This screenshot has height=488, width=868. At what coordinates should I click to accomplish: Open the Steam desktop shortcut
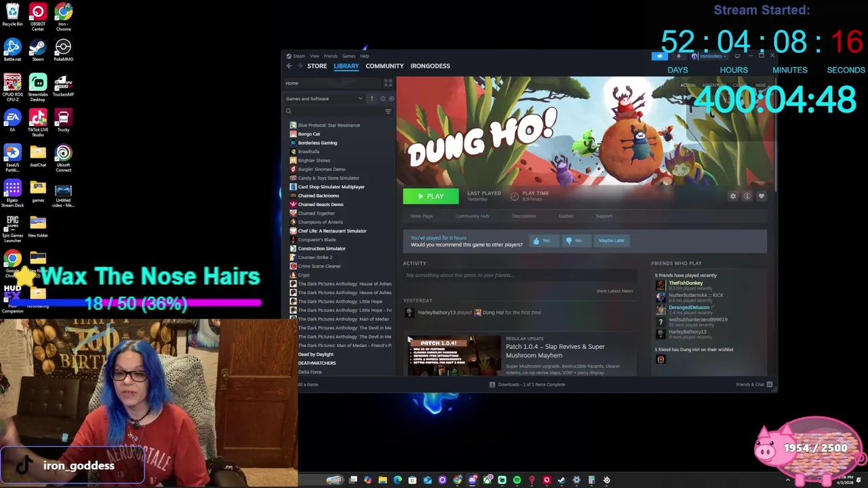coord(38,50)
